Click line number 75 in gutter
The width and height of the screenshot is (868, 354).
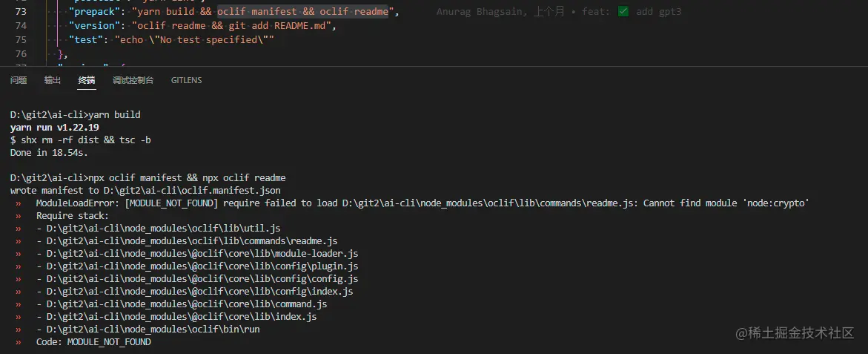coord(21,39)
